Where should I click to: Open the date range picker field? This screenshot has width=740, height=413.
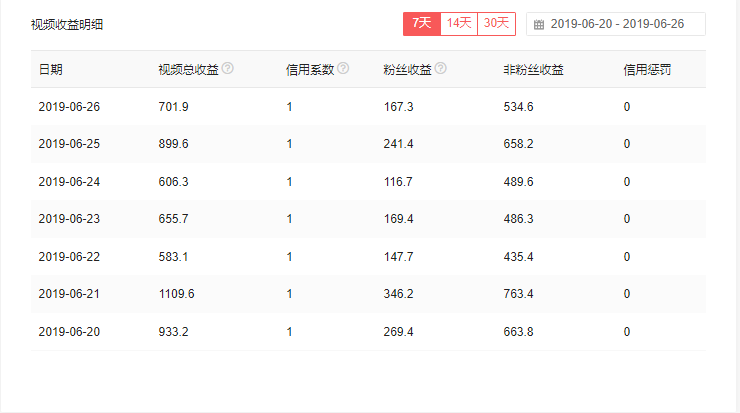[616, 24]
